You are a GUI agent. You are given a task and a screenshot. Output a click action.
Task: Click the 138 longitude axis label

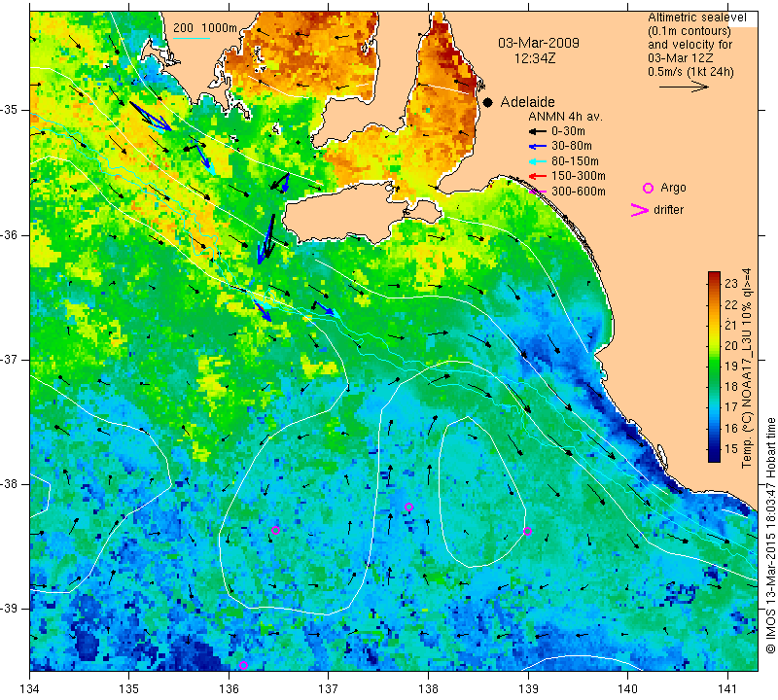coord(428,689)
